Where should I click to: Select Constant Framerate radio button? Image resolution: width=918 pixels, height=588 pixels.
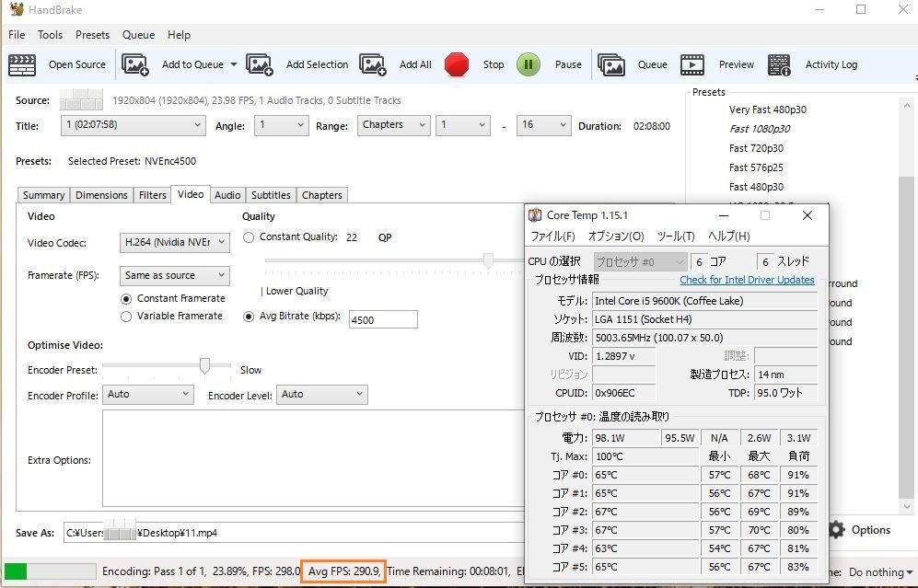tap(126, 299)
